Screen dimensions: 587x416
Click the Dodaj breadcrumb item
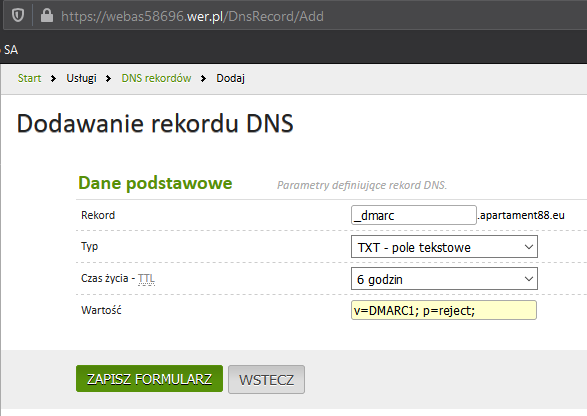pyautogui.click(x=230, y=78)
